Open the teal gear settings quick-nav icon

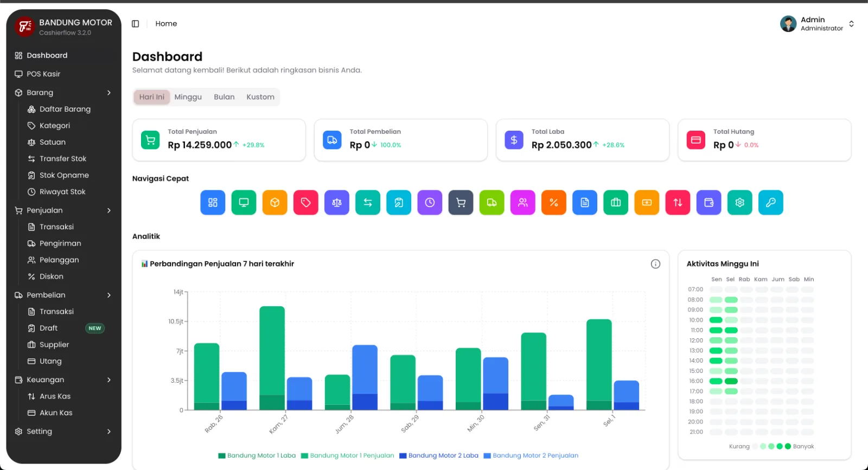[739, 202]
